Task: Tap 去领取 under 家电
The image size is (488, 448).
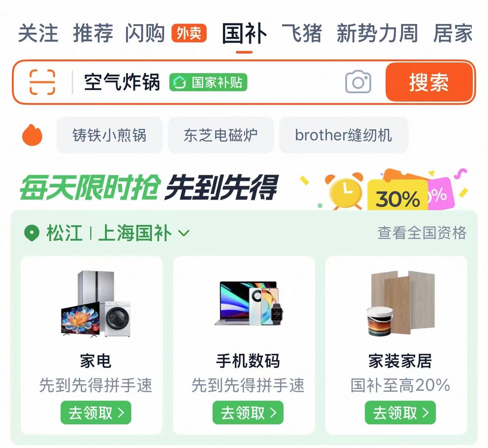Action: tap(96, 413)
